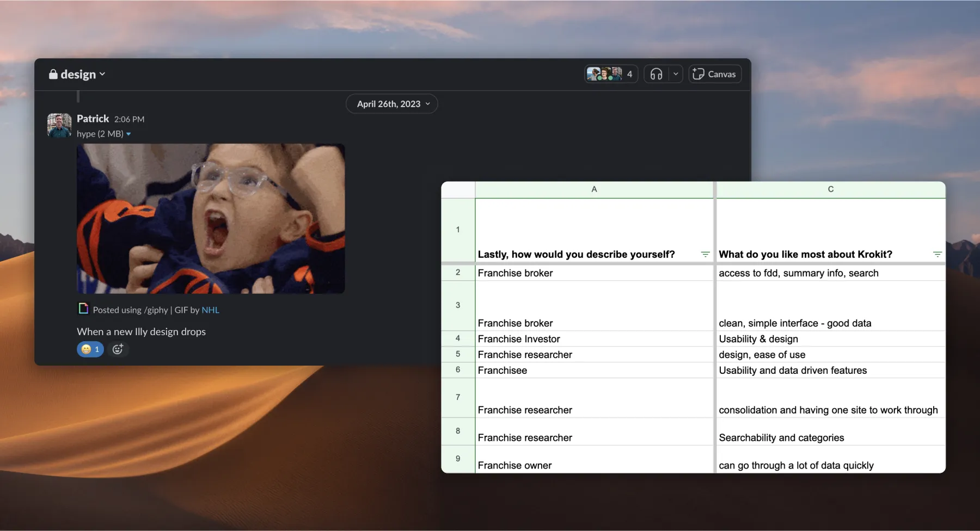Viewport: 980px width, 531px height.
Task: Select row 2 header
Action: [458, 272]
